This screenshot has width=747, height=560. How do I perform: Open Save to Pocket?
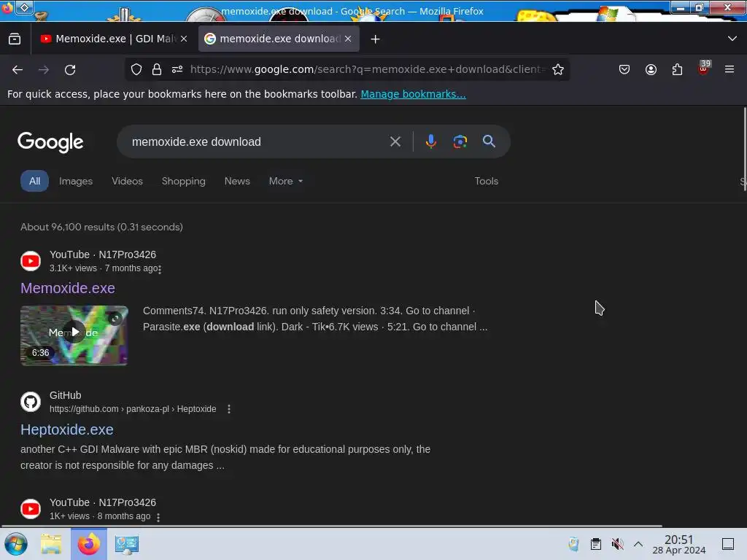pos(624,69)
